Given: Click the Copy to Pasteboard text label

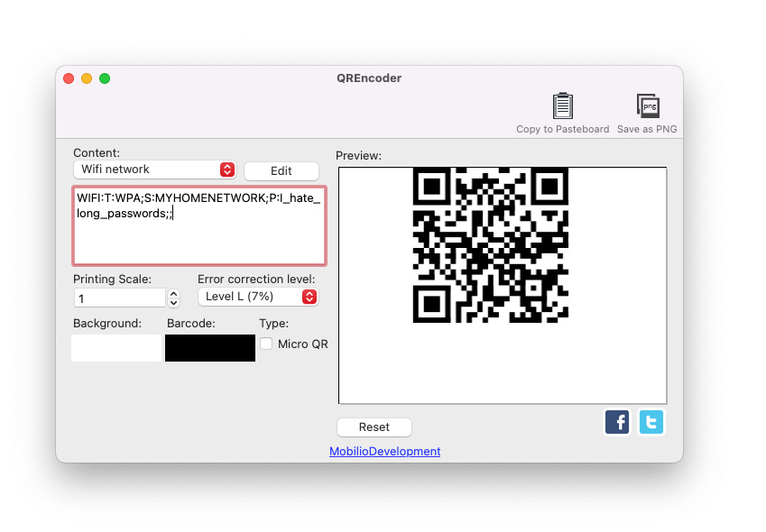Looking at the screenshot, I should click(563, 129).
